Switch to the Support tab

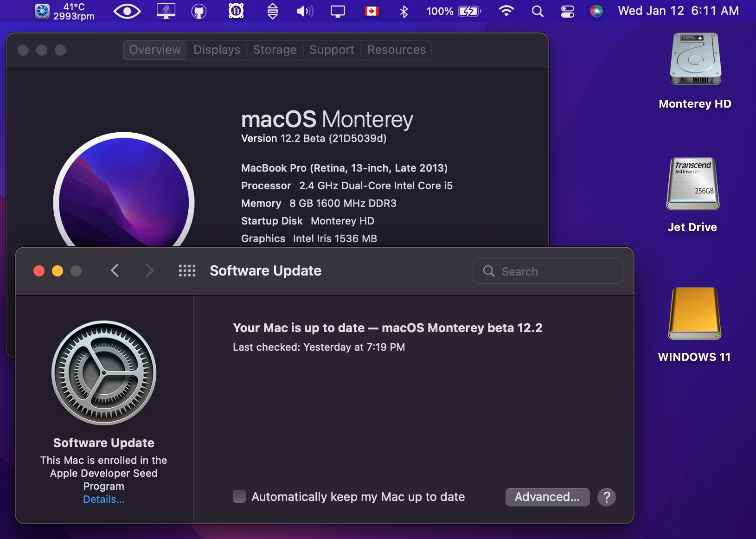pos(332,50)
